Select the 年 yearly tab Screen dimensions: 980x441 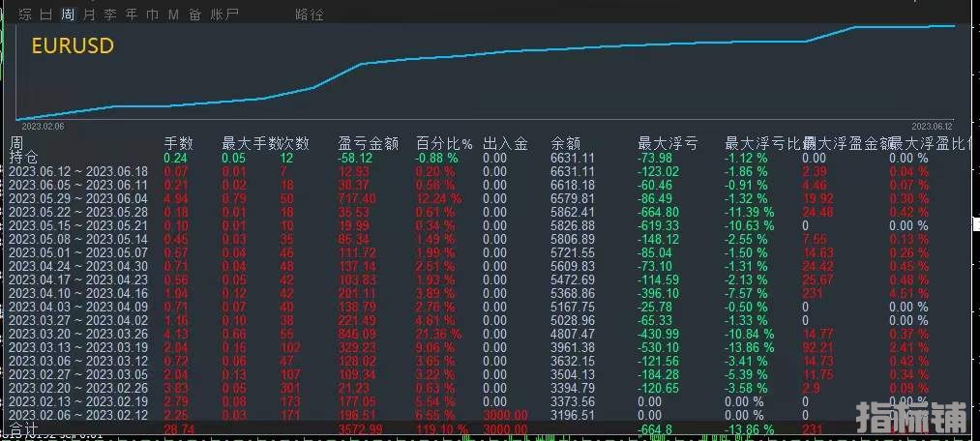[x=132, y=15]
